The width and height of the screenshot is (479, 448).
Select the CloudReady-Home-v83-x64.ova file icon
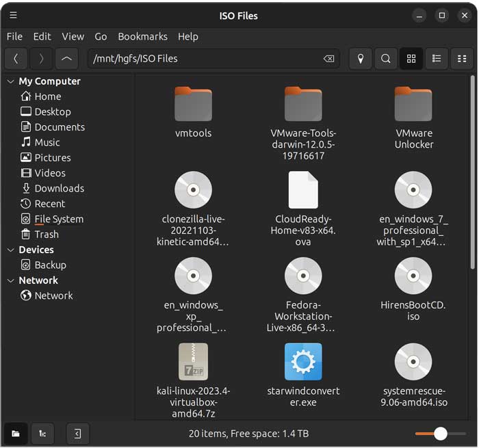pyautogui.click(x=303, y=190)
